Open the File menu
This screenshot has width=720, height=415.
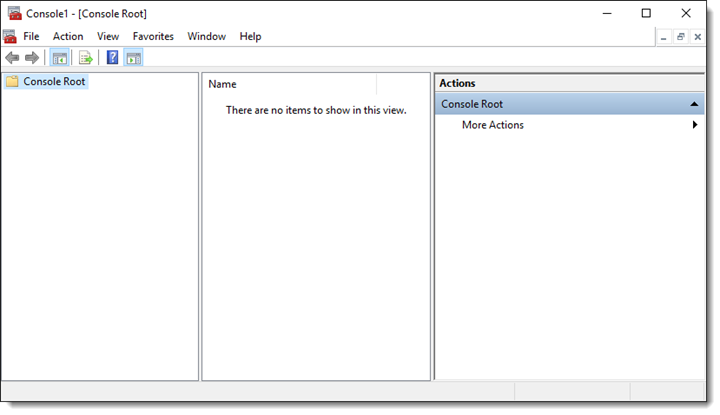[x=31, y=36]
